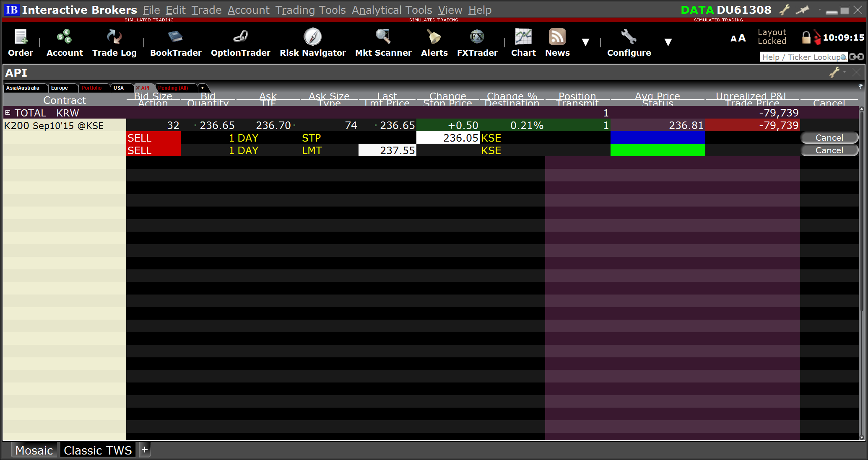Image resolution: width=868 pixels, height=460 pixels.
Task: Cancel the STP sell order
Action: (x=829, y=138)
